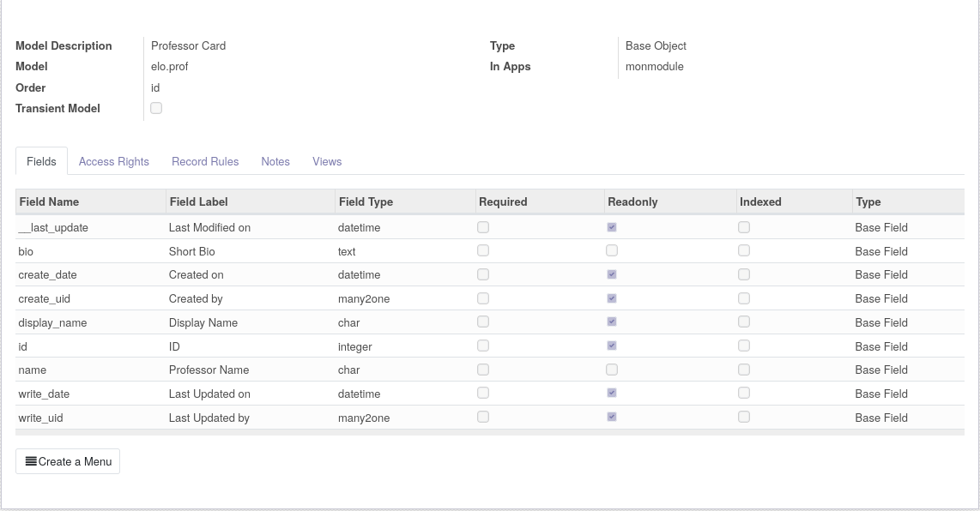Select the Fields tab

pos(41,161)
